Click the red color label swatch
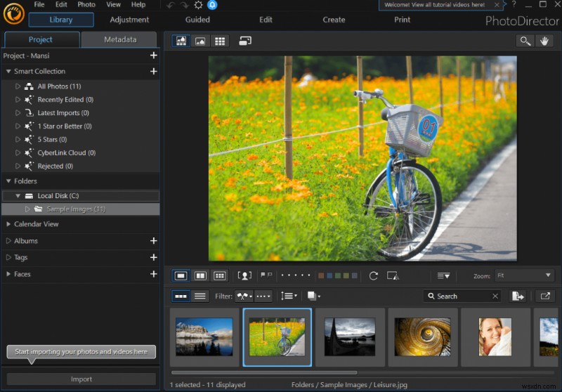Screen dimensions: 562x392 [321, 275]
